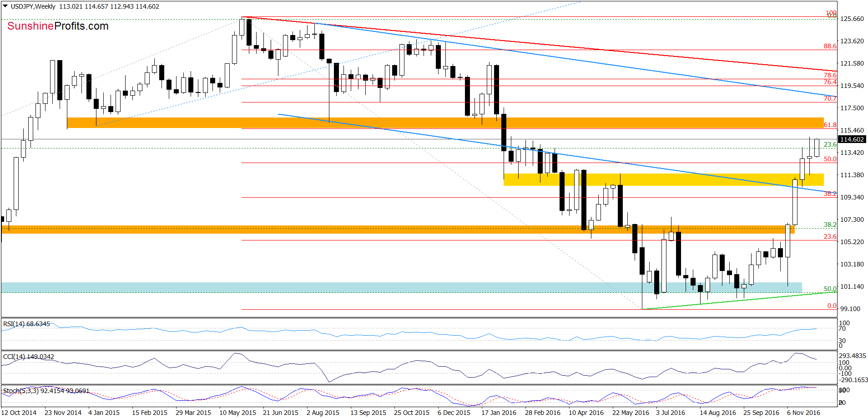Click the 103.180 price axis label
This screenshot has height=419, width=868.
click(852, 264)
